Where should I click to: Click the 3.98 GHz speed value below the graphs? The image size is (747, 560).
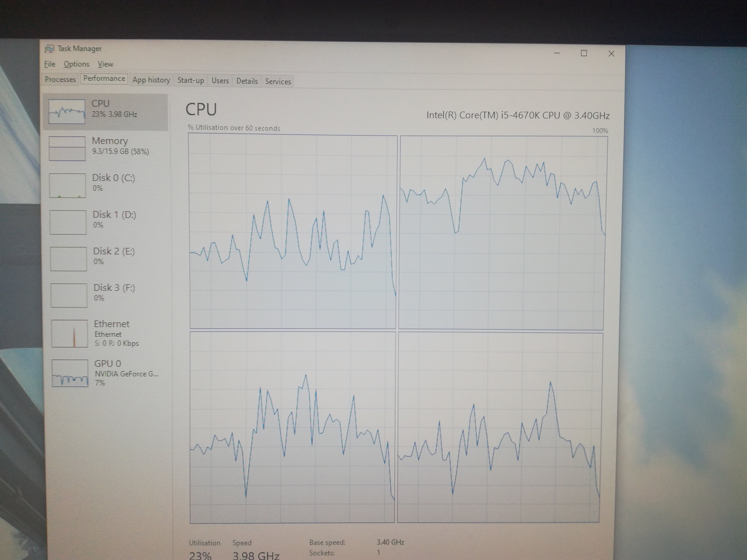256,556
